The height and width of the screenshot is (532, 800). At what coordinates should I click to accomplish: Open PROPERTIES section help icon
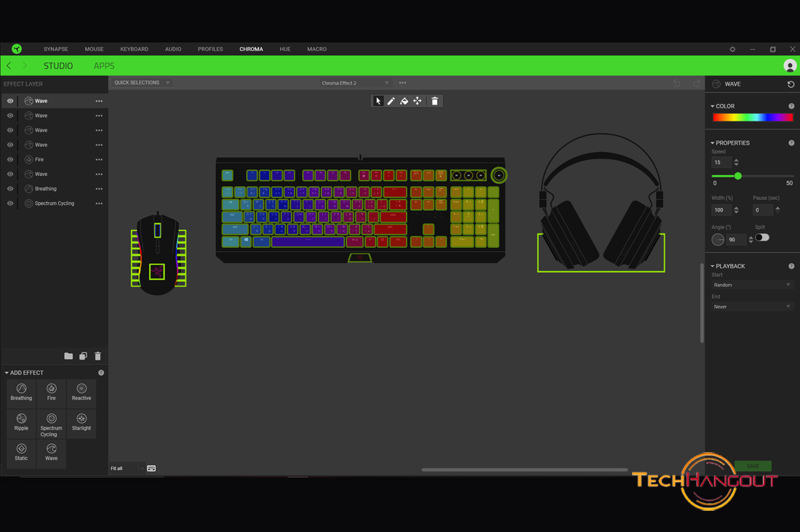[791, 143]
